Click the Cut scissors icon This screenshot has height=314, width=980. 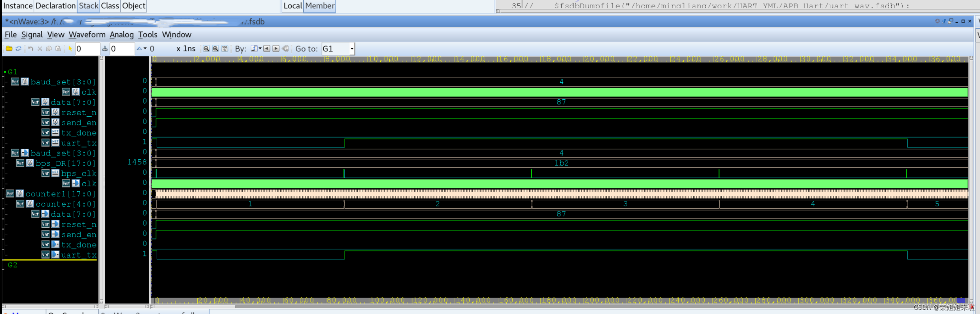tap(40, 49)
